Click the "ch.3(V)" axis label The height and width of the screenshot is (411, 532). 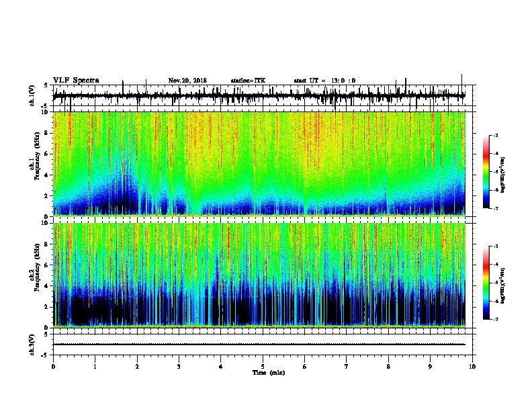point(32,345)
